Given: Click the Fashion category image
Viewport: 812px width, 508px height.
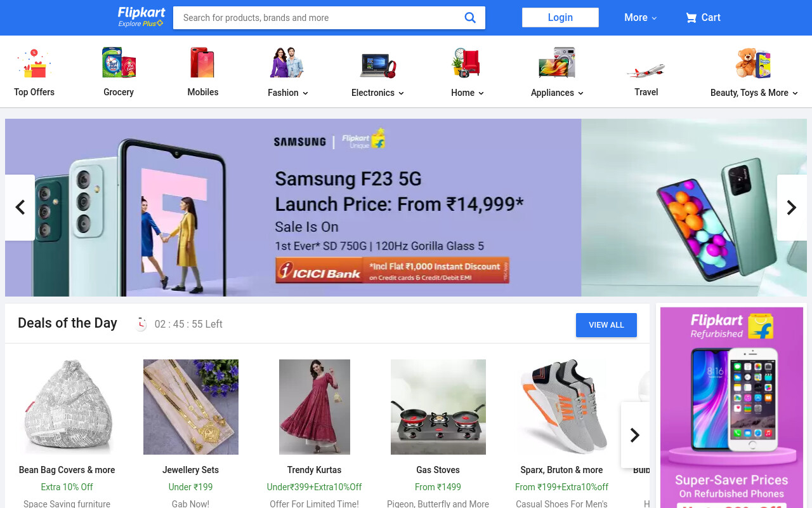Looking at the screenshot, I should point(287,63).
